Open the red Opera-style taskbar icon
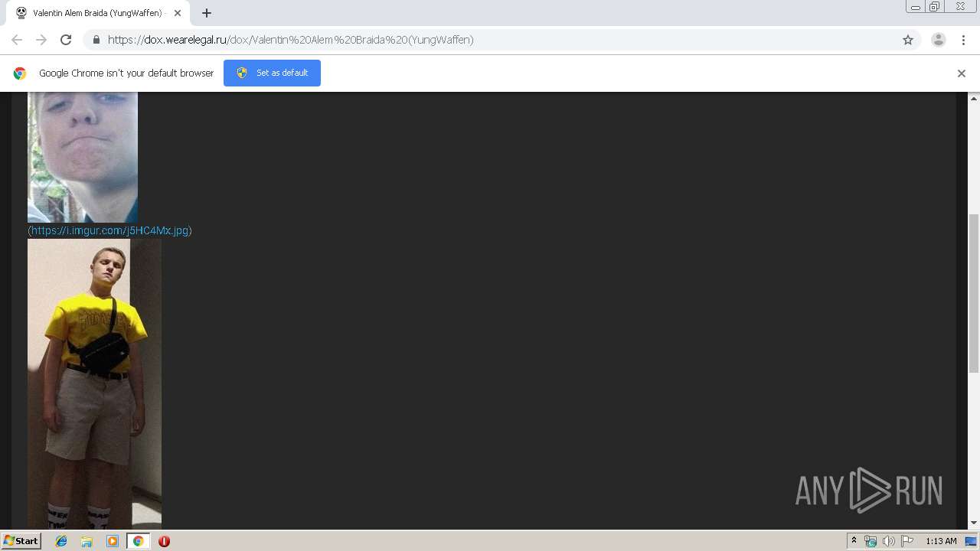The image size is (980, 551). [x=164, y=541]
